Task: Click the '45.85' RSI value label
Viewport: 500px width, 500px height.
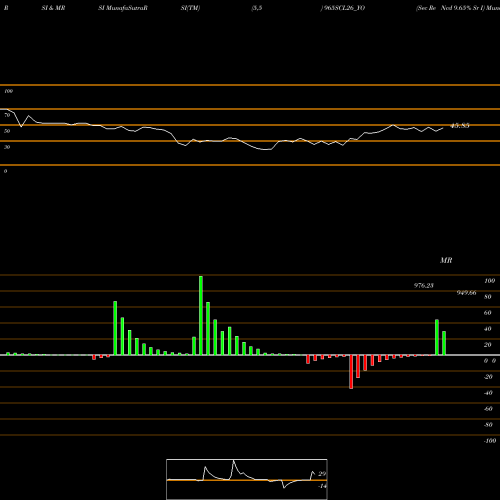Action: tap(460, 126)
